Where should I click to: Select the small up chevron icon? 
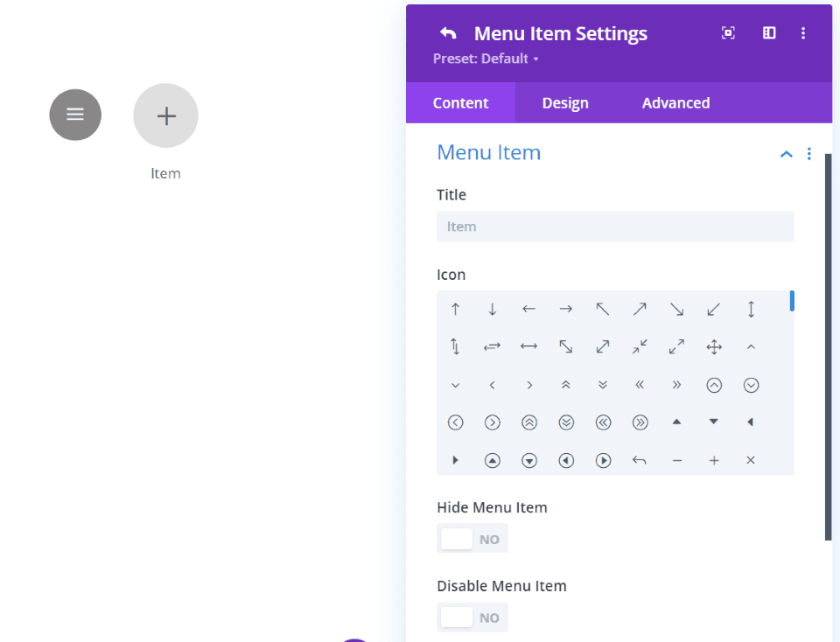(x=751, y=347)
